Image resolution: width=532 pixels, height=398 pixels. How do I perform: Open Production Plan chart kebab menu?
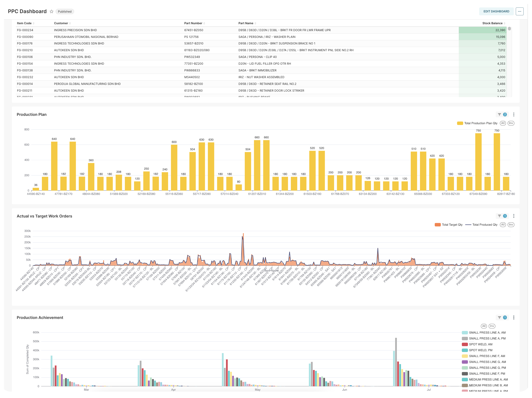(514, 114)
